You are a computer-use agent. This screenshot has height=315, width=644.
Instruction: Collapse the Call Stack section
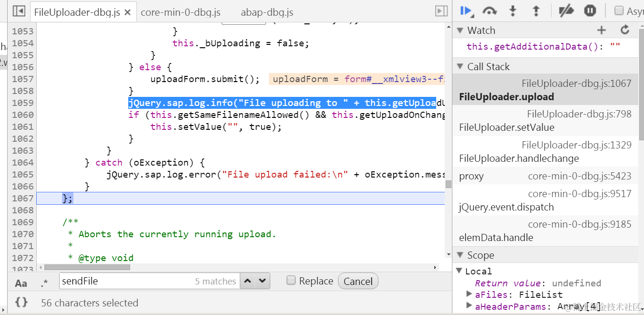pos(460,67)
